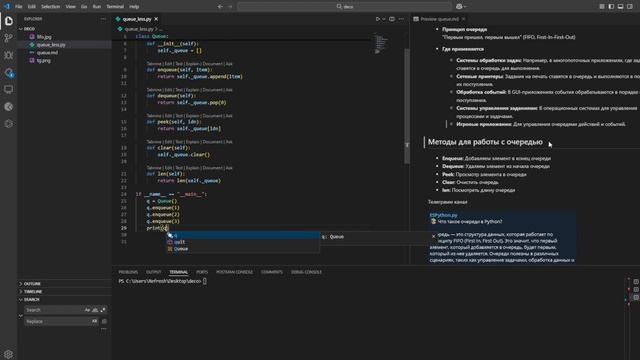Toggle Preserve Case in replace box
This screenshot has width=640, height=360.
[95, 321]
